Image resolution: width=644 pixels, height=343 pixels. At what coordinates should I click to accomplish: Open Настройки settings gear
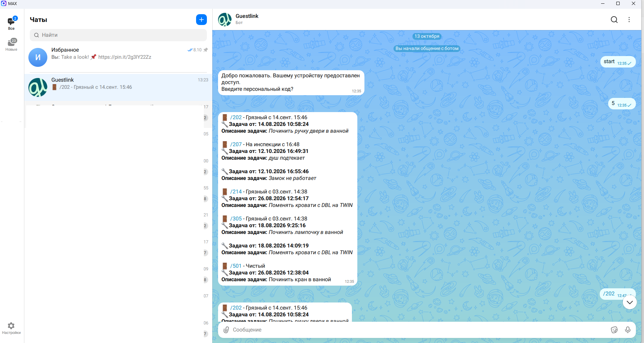(11, 328)
